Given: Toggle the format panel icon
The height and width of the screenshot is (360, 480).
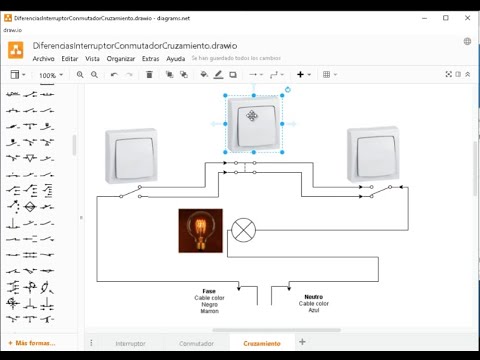Looking at the screenshot, I should (458, 74).
